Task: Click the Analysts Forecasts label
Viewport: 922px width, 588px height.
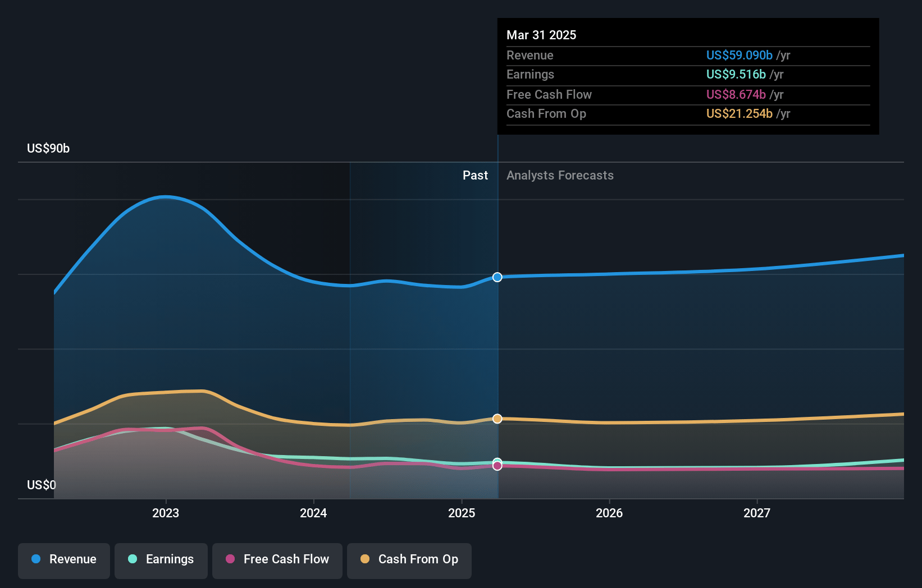Action: click(560, 175)
